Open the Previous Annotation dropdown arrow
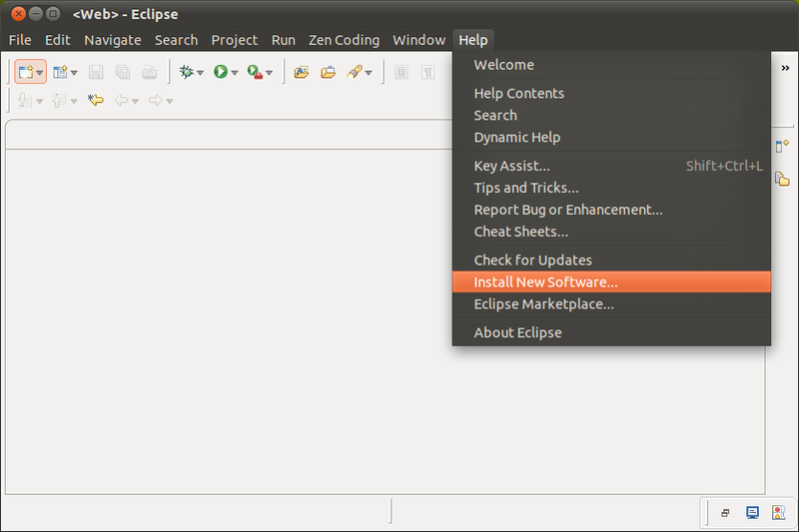 (74, 101)
